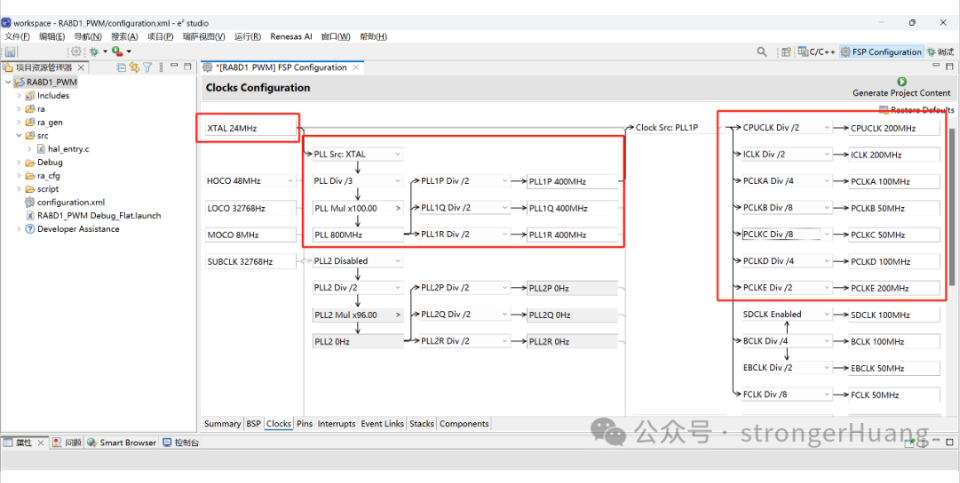This screenshot has width=960, height=483.
Task: Open the Renesas AI menu
Action: click(291, 37)
